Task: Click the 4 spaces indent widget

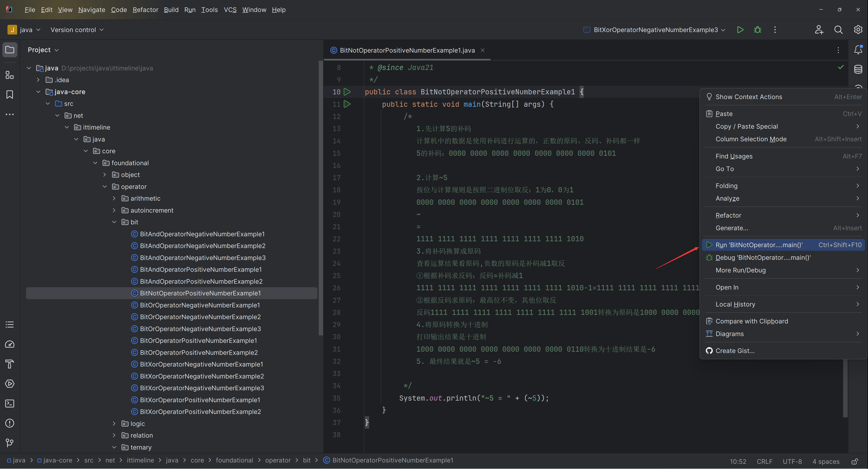Action: [826, 461]
